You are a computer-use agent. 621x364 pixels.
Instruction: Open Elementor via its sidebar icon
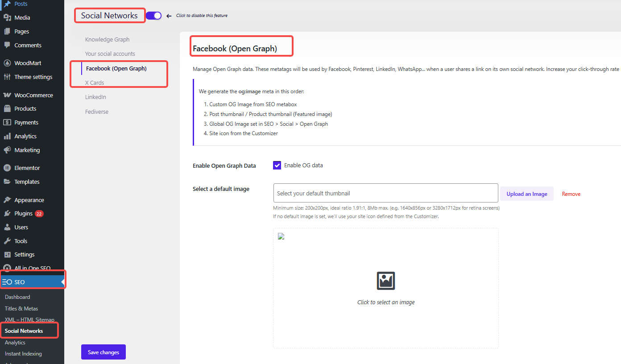coord(7,168)
